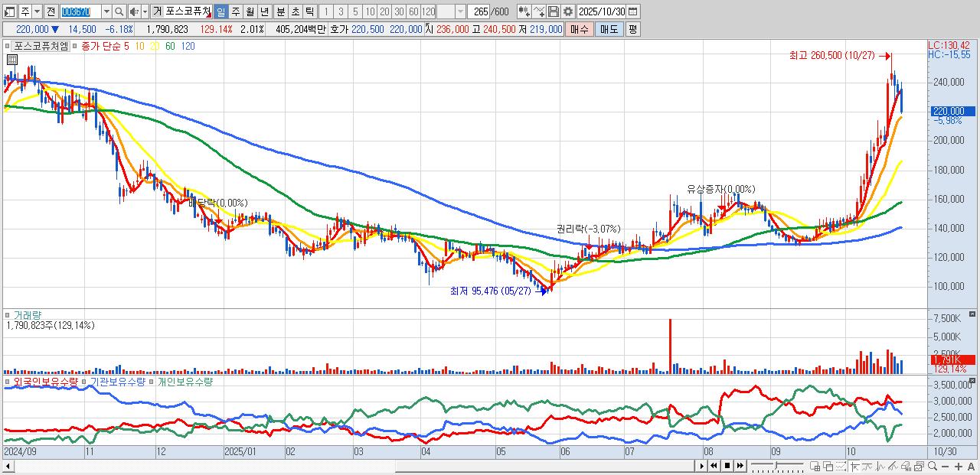Click the 평 button next to 매도
The image size is (980, 475).
pyautogui.click(x=633, y=29)
